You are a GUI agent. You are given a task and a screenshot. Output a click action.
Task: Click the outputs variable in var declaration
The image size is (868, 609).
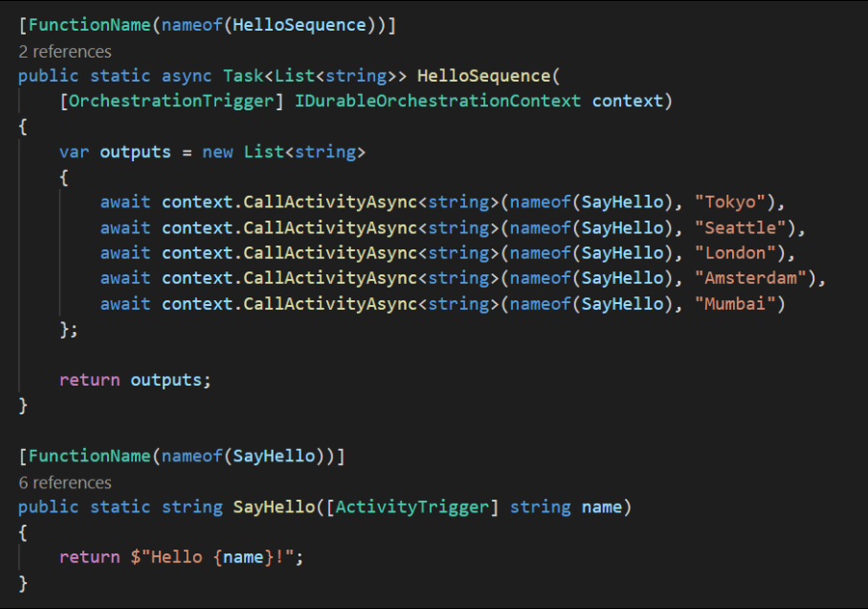coord(135,152)
